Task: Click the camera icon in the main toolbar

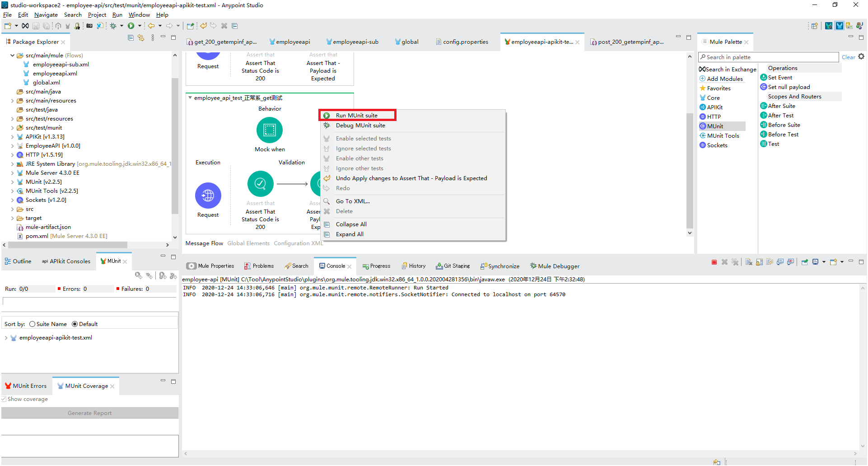Action: (89, 26)
